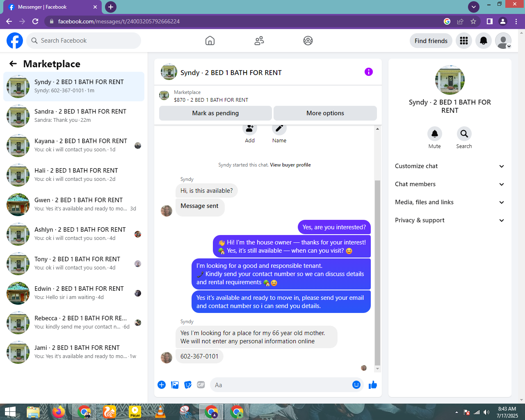Open Jami conversation in list
The width and height of the screenshot is (525, 420).
click(x=74, y=352)
